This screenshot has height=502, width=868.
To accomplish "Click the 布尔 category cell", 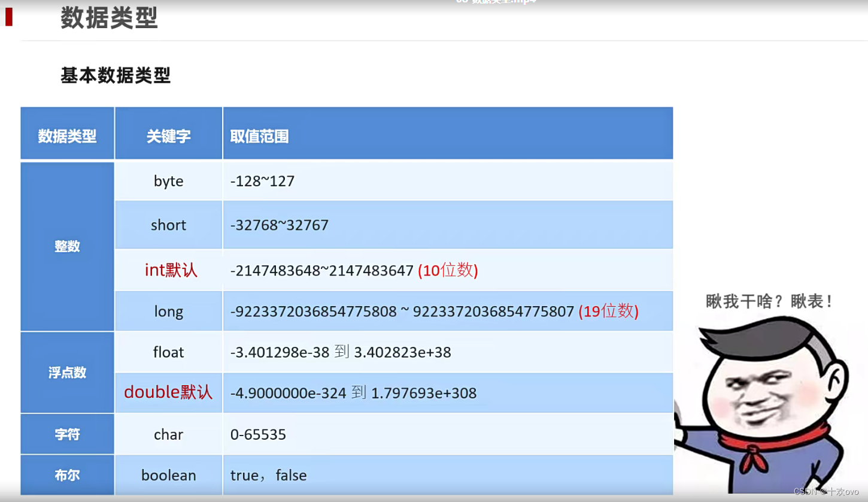I will coord(66,474).
